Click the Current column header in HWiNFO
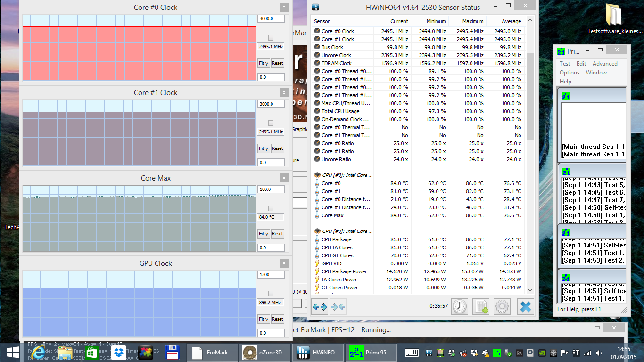This screenshot has width=644, height=362. (x=392, y=21)
